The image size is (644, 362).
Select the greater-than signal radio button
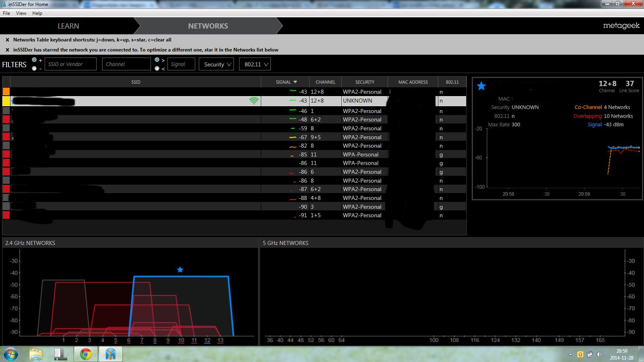tap(157, 60)
